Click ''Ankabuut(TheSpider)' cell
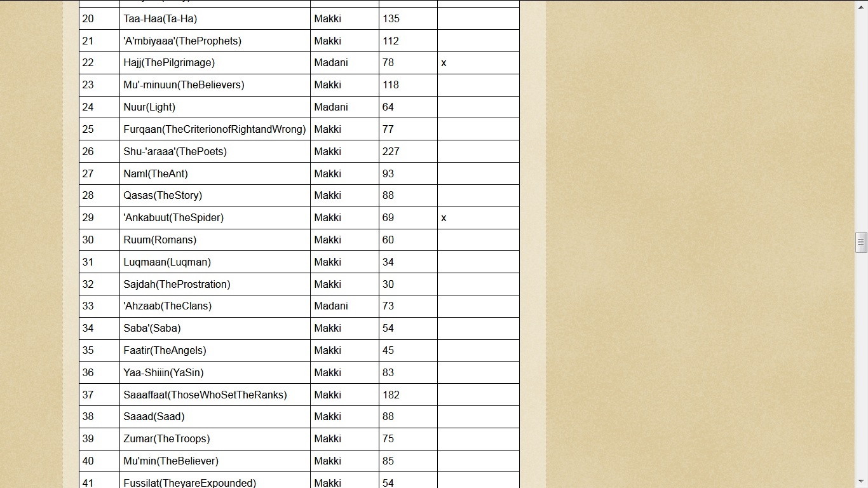868x488 pixels. click(x=215, y=218)
